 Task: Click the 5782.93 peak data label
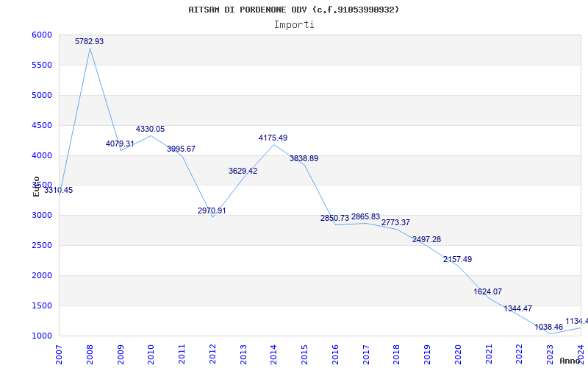90,42
